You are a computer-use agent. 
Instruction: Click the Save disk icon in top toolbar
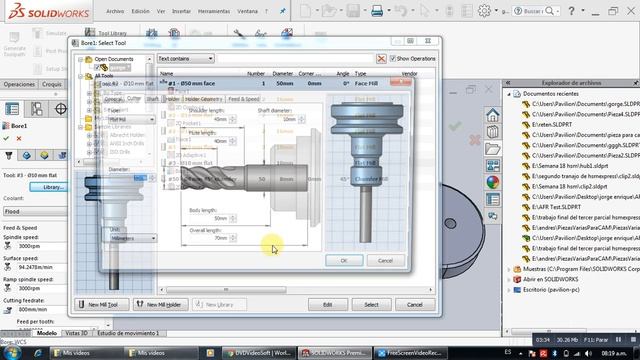pyautogui.click(x=353, y=11)
